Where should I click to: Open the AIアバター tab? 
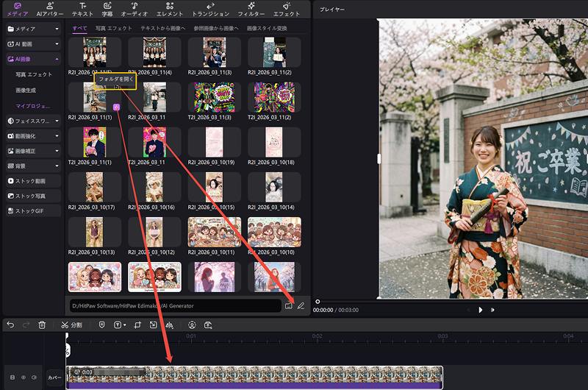coord(49,9)
